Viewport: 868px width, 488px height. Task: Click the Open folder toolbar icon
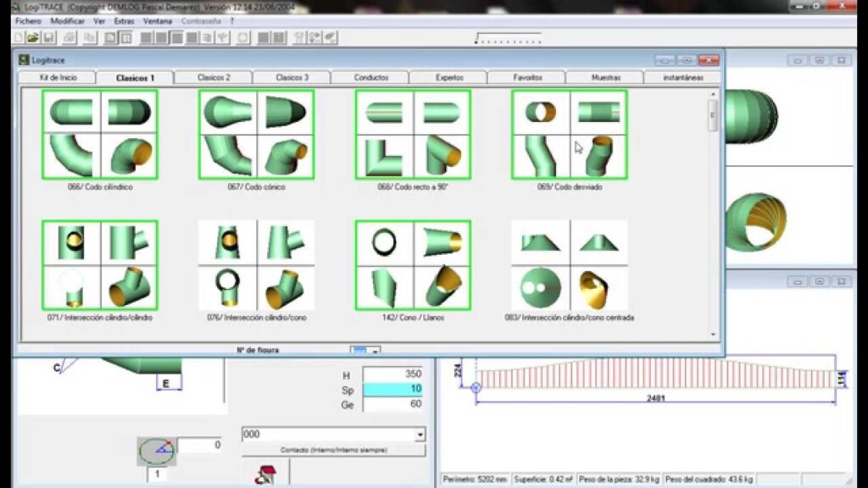pos(33,37)
